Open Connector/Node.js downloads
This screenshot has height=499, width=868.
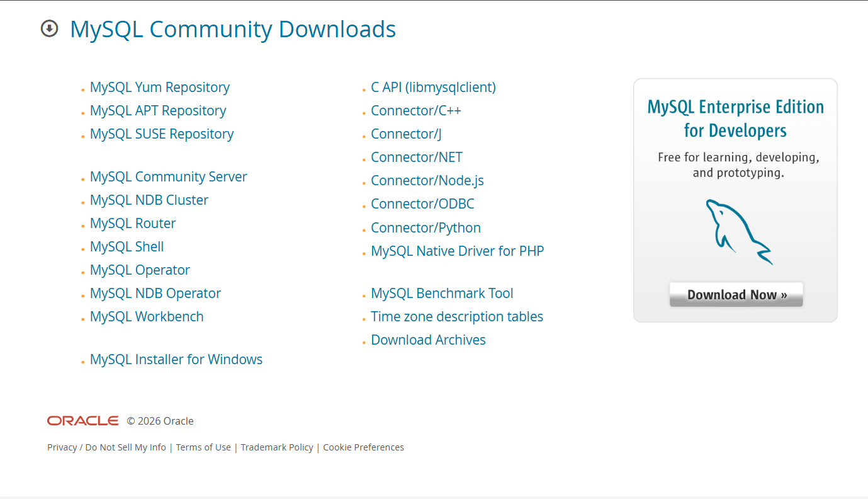click(427, 180)
